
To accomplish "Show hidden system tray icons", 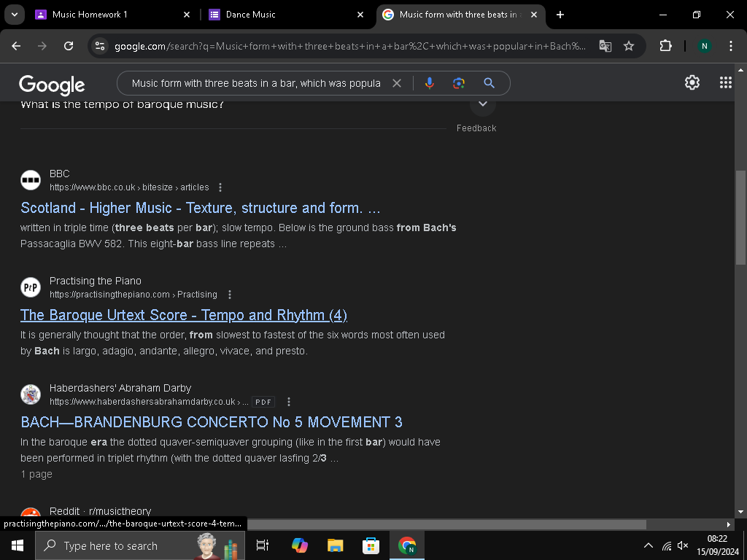I will (x=649, y=545).
